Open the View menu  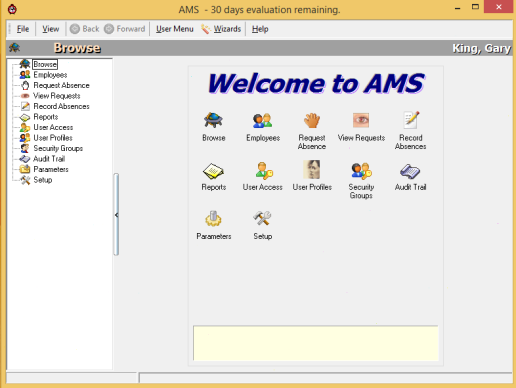tap(51, 29)
